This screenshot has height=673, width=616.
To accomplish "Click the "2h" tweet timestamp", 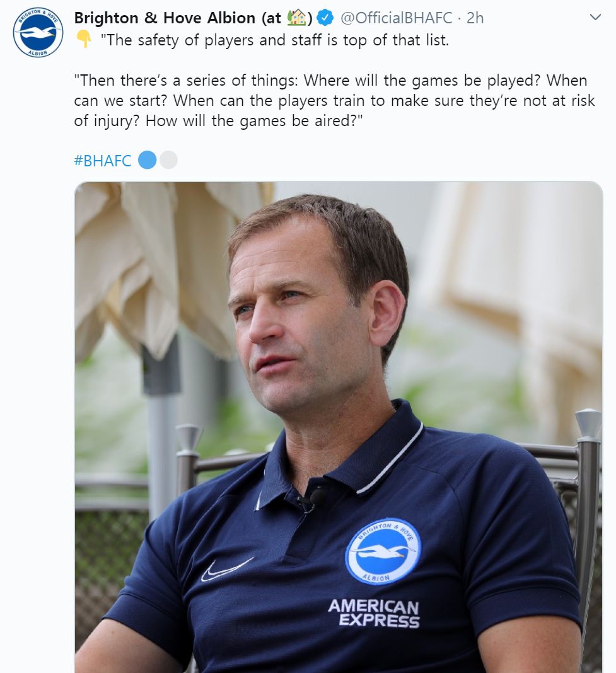I will point(475,18).
